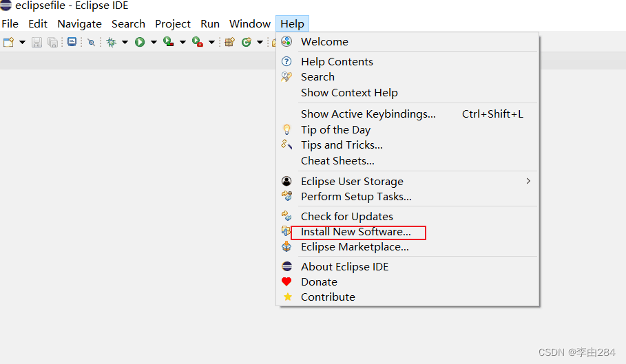The height and width of the screenshot is (364, 626).
Task: Click the About Eclipse IDE logo icon
Action: point(286,266)
